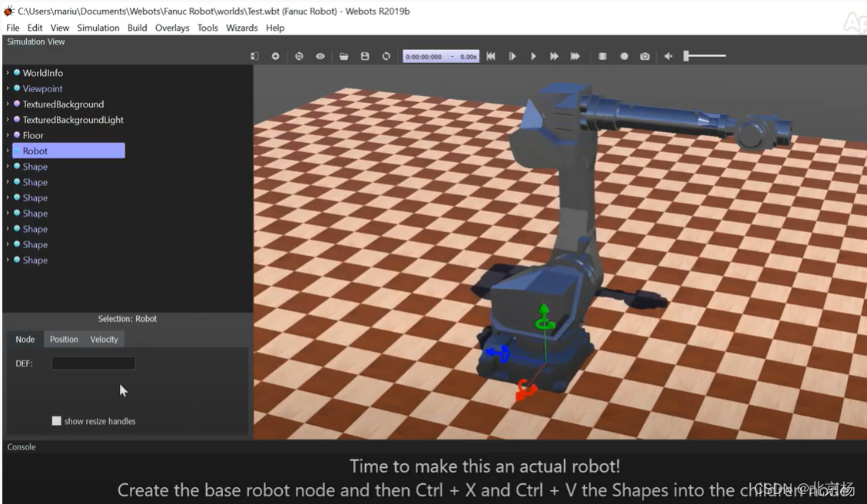Take a screenshot with the camera icon
867x504 pixels.
(x=645, y=56)
